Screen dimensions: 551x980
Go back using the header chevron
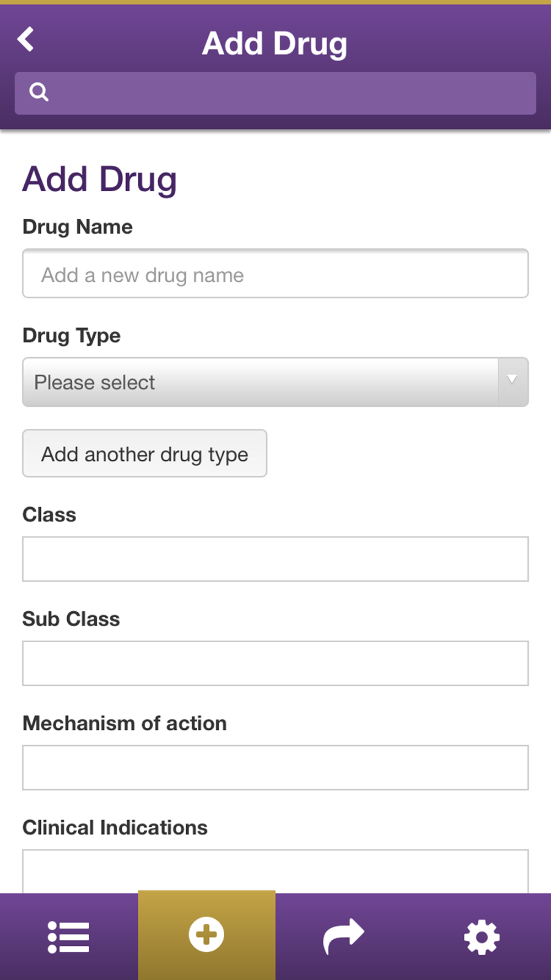(x=25, y=40)
